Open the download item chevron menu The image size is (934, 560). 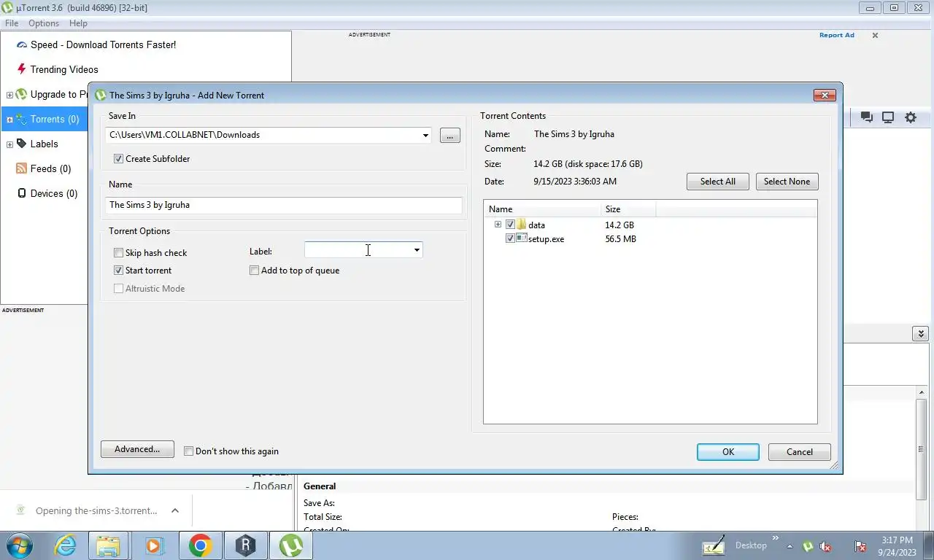coord(175,510)
